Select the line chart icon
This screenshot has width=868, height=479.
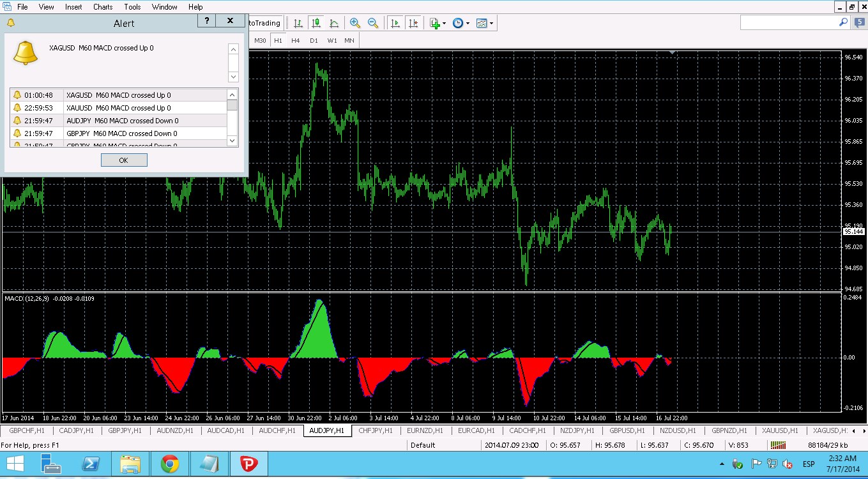[x=334, y=23]
